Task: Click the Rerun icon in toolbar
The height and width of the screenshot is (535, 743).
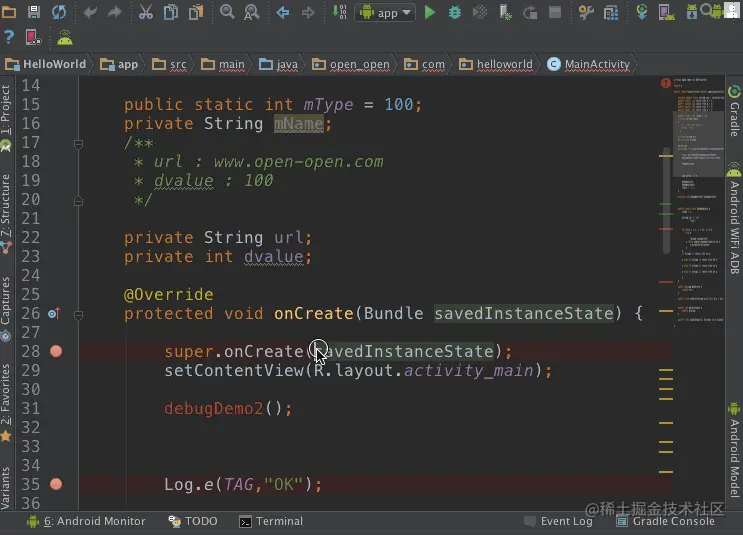Action: 530,12
